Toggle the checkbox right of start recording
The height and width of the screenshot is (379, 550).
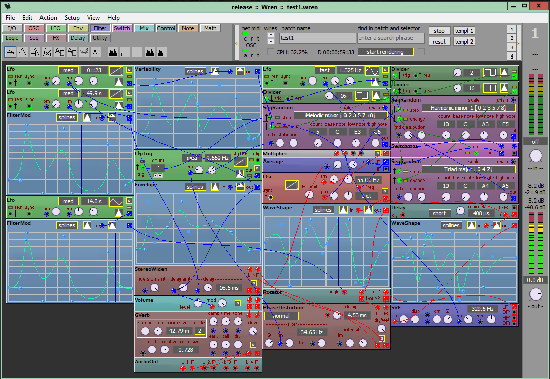[421, 52]
